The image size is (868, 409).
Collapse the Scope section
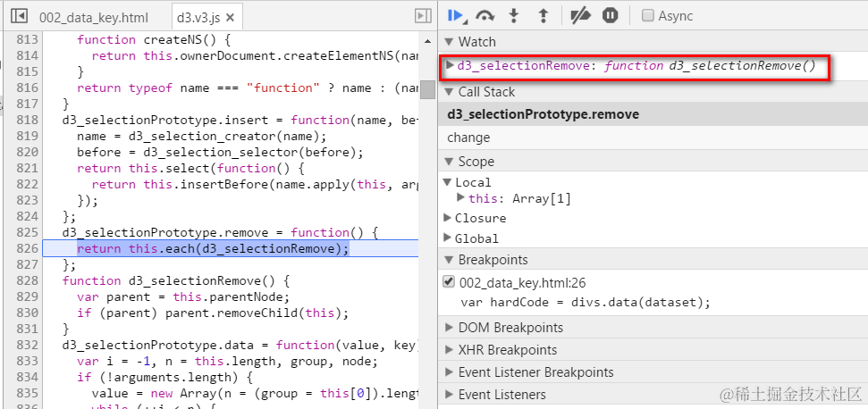[449, 162]
